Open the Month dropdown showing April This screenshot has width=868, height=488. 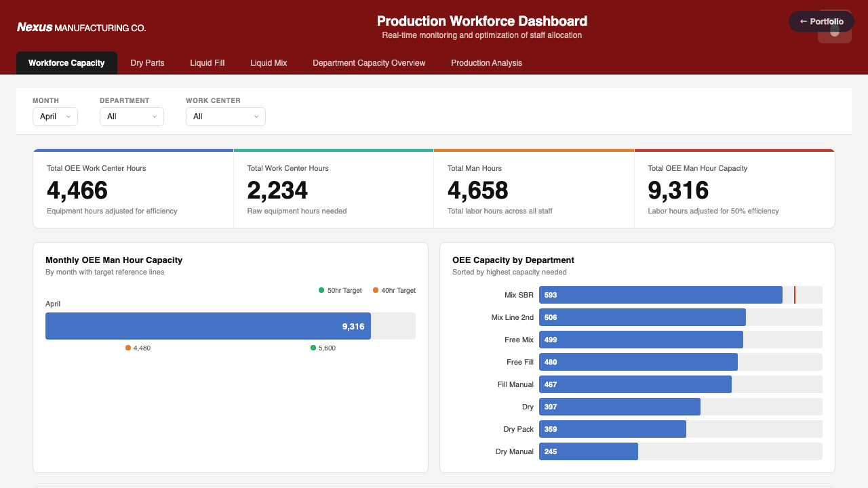tap(55, 116)
